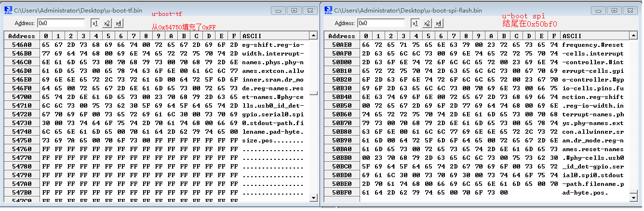The width and height of the screenshot is (644, 211).
Task: Select address row 50B60
Action: tap(342, 114)
